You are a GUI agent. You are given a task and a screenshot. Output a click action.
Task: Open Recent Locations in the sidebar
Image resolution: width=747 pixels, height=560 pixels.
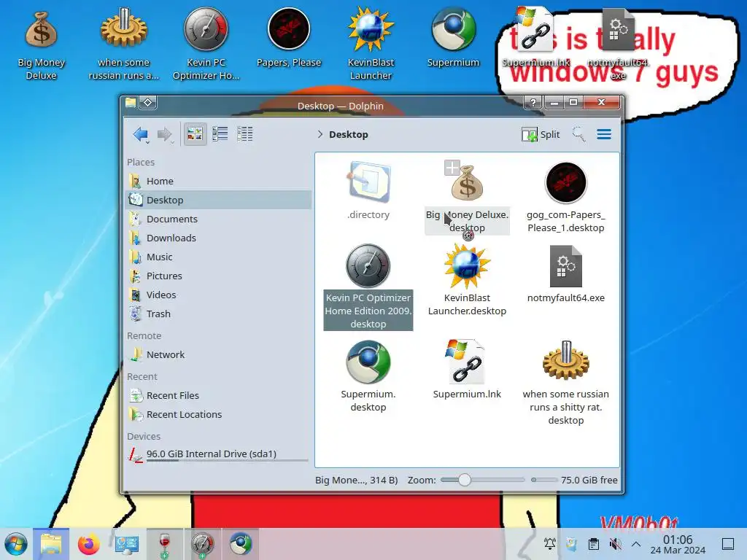(219, 415)
